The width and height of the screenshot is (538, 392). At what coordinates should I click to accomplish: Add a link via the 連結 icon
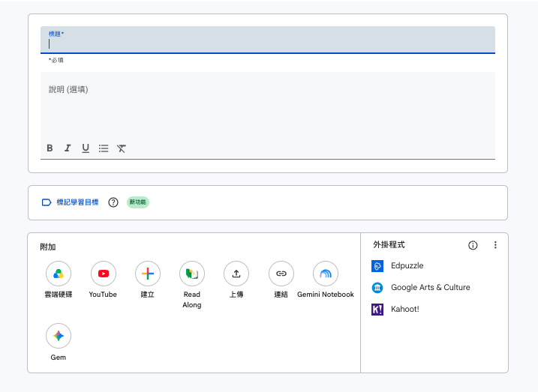pos(281,274)
